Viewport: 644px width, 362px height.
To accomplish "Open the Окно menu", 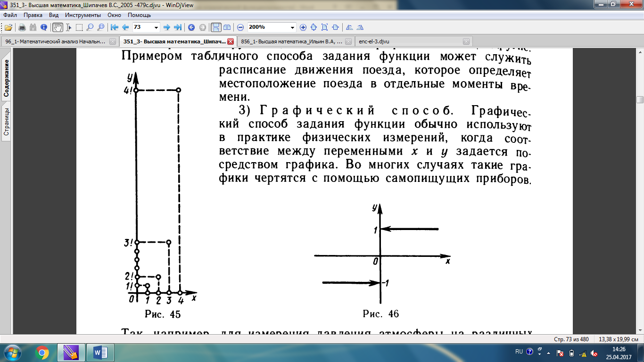I will [x=114, y=15].
